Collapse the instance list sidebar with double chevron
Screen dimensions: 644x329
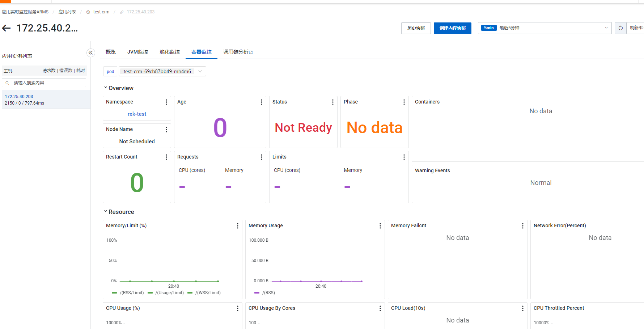point(91,53)
